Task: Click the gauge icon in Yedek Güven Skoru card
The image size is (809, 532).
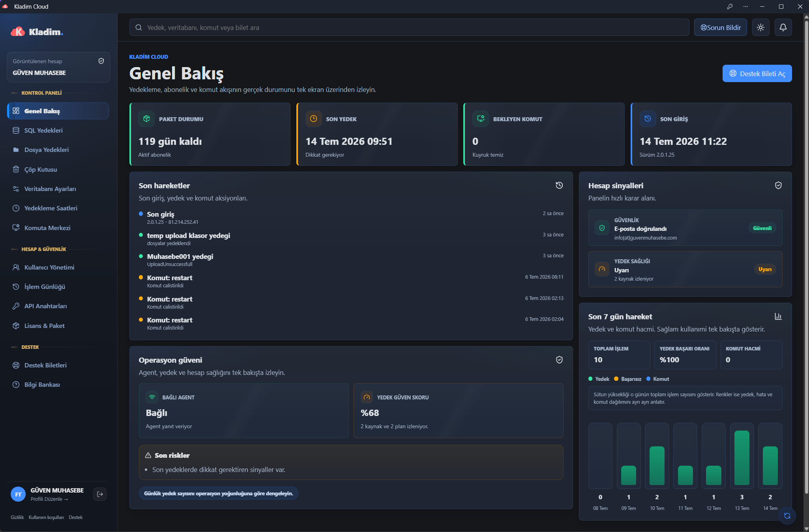Action: point(367,397)
